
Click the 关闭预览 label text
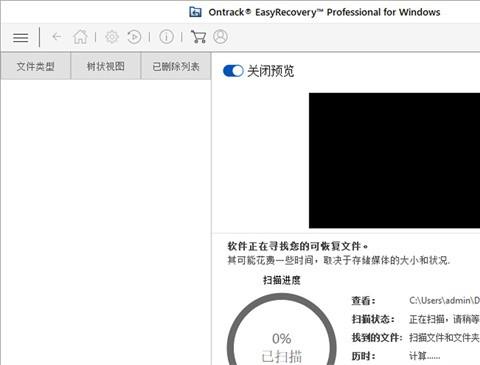[x=270, y=71]
